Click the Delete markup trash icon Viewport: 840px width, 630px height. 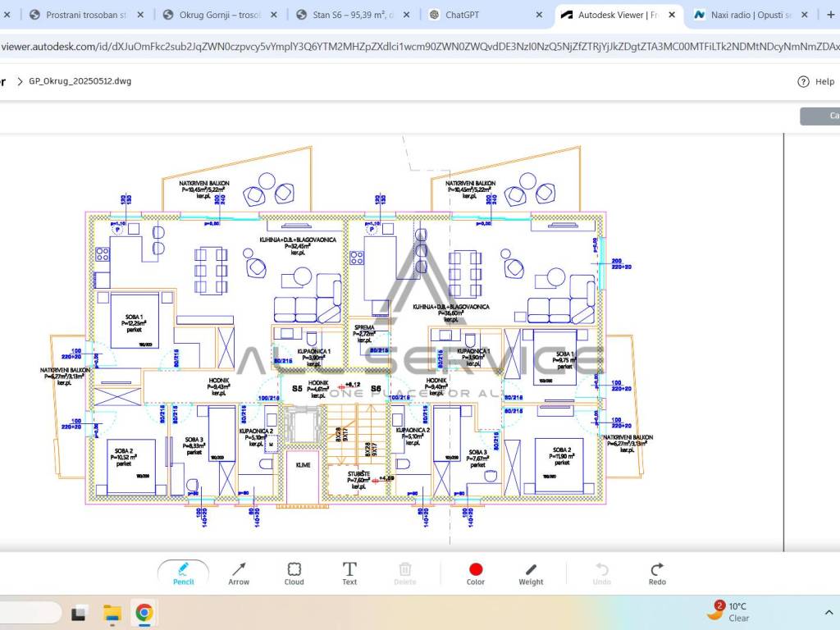pyautogui.click(x=405, y=573)
